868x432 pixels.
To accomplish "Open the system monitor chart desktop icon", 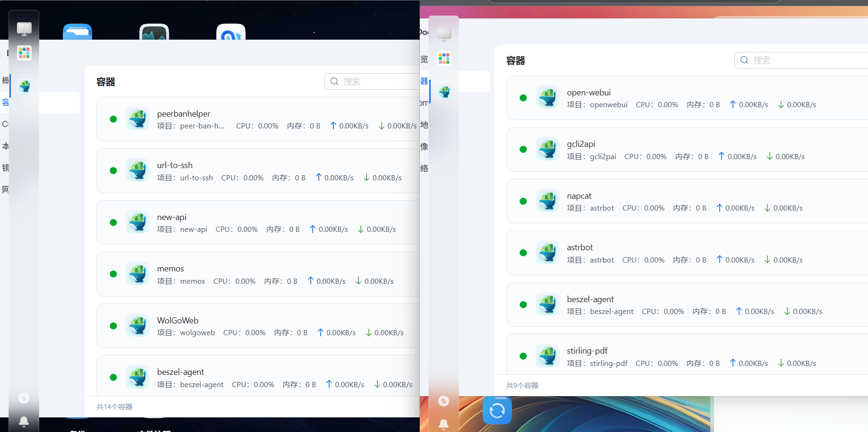I will 154,32.
